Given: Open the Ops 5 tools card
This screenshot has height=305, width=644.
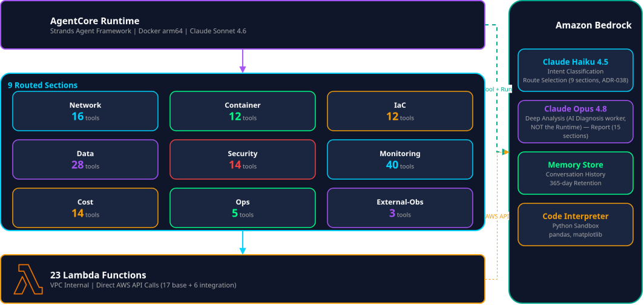Looking at the screenshot, I should coord(243,208).
